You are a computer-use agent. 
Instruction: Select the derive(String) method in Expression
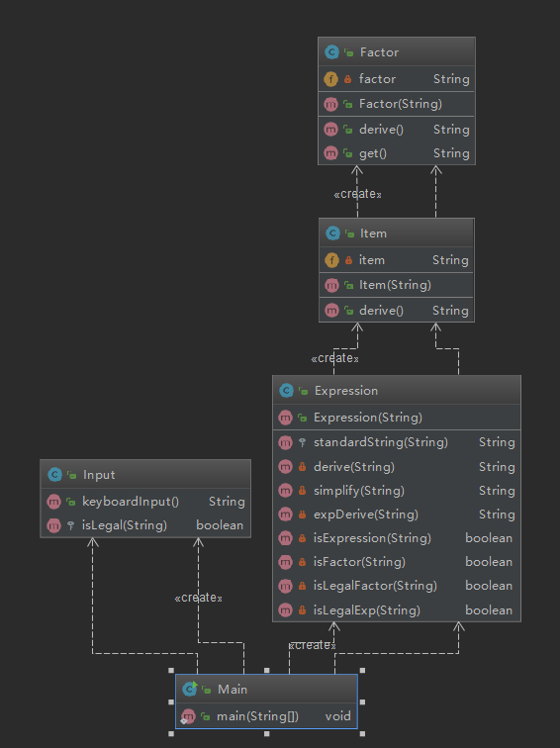click(x=397, y=467)
